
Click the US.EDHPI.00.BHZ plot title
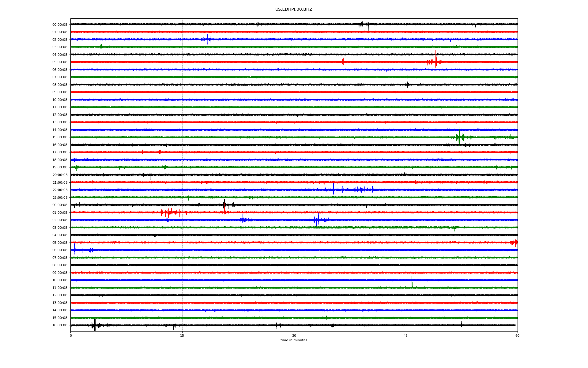pos(293,10)
